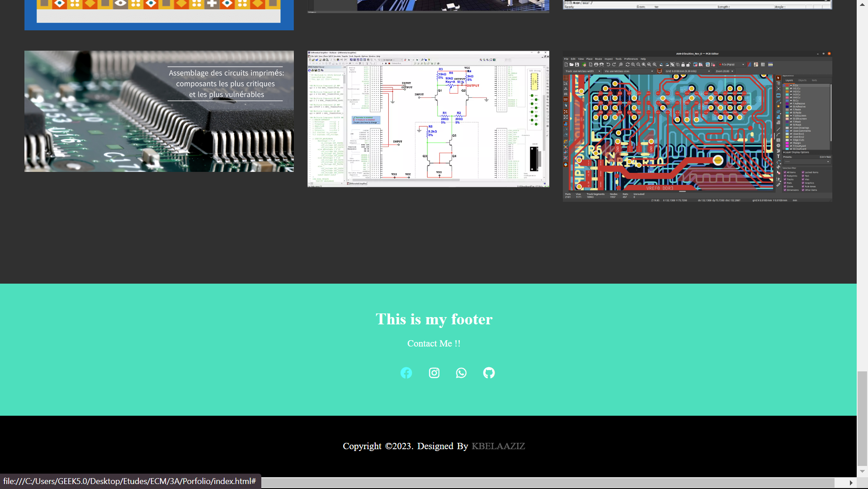Click the vertical scrollbar down arrow
This screenshot has height=489, width=868.
point(862,471)
